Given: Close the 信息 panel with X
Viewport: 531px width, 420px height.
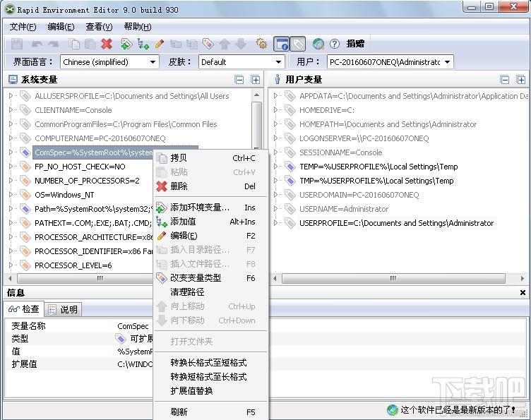Looking at the screenshot, I should point(523,293).
